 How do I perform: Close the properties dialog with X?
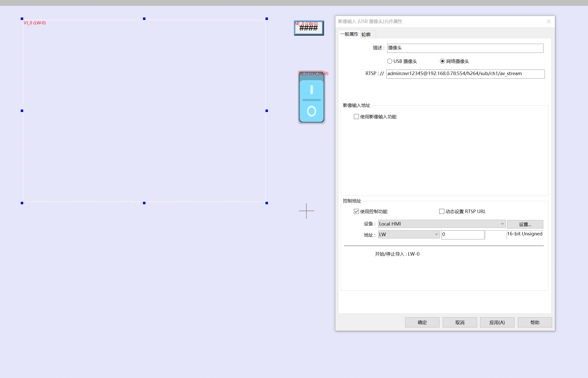click(549, 21)
